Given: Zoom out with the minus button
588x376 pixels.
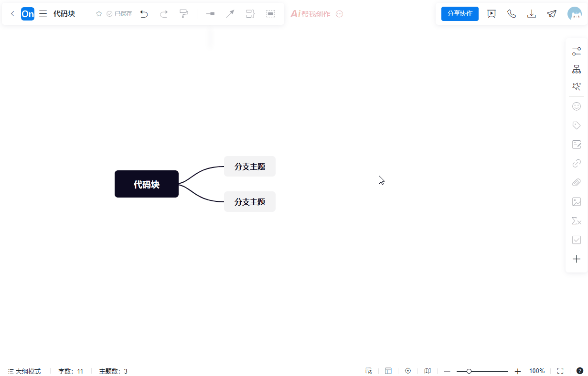Looking at the screenshot, I should pos(447,371).
